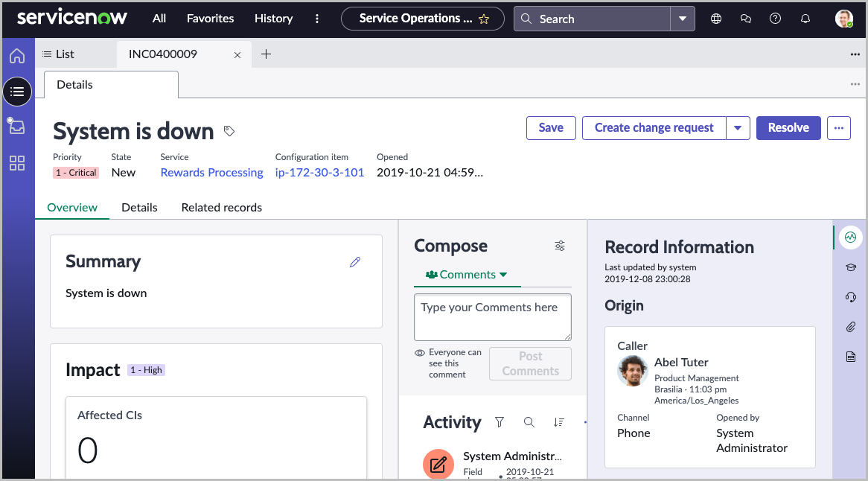The height and width of the screenshot is (481, 868).
Task: Open the Rewards Processing service link
Action: [x=211, y=172]
